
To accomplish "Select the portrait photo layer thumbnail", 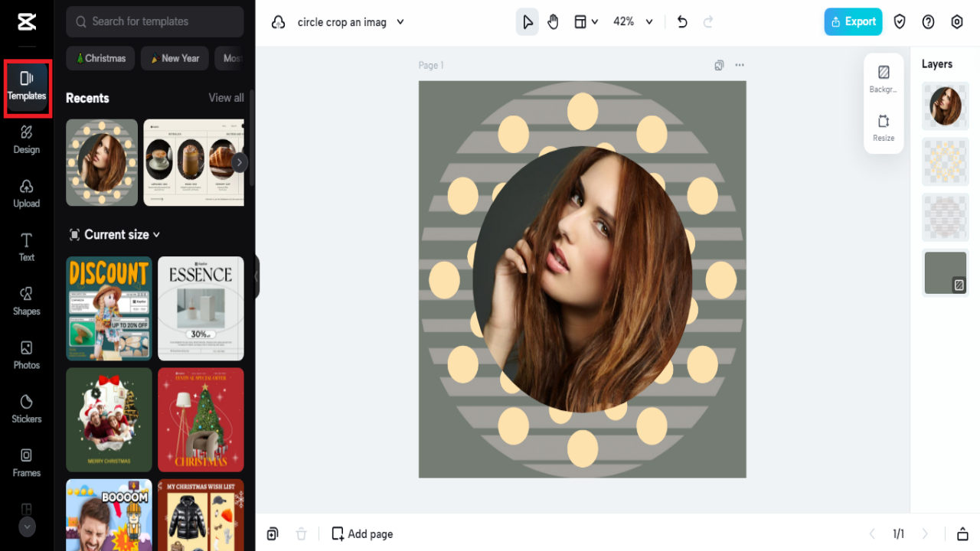I will tap(946, 106).
